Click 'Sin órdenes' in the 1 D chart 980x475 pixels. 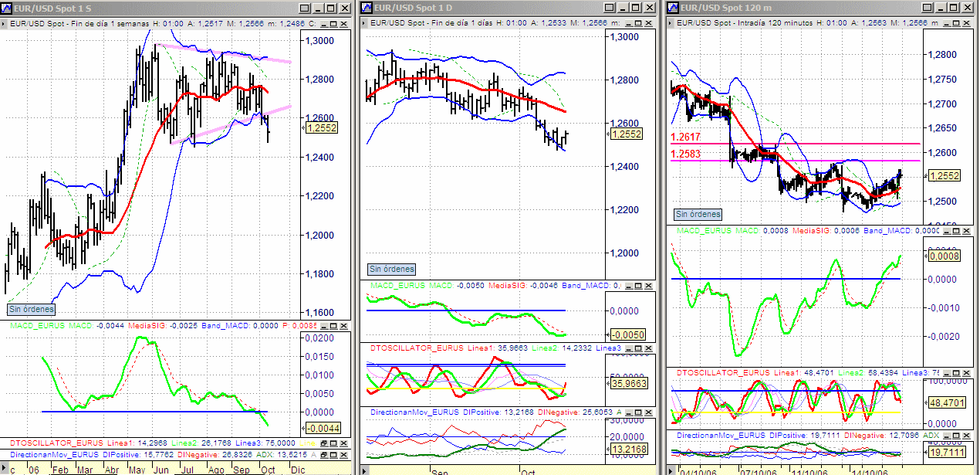point(391,269)
